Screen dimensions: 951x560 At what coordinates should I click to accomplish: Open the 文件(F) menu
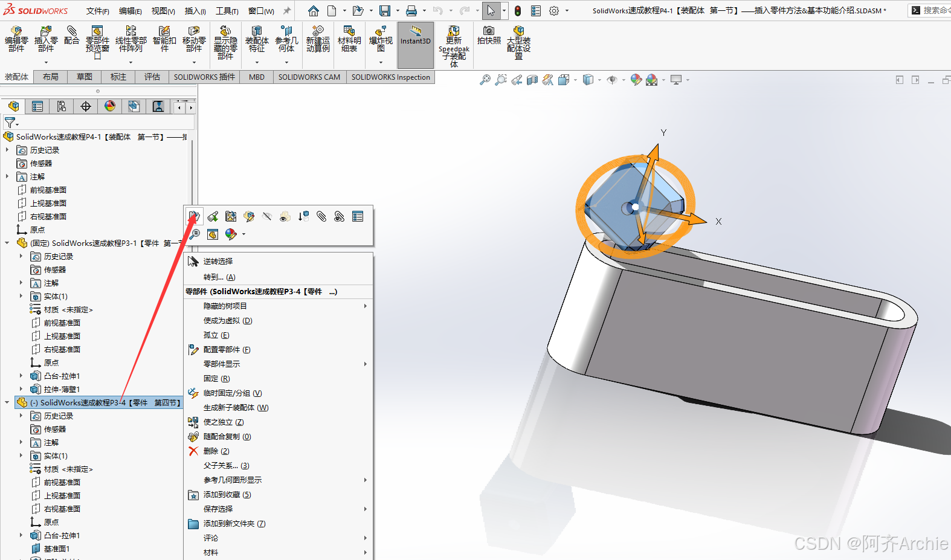click(x=98, y=11)
